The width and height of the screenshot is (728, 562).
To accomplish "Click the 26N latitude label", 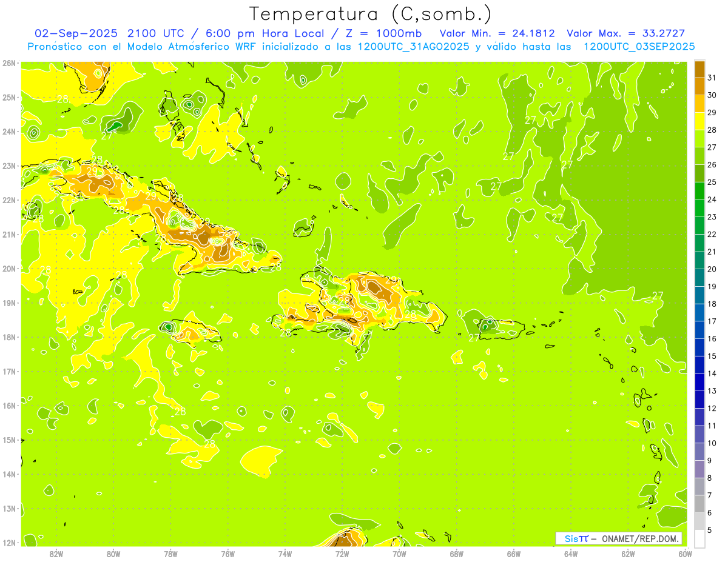I will click(9, 63).
